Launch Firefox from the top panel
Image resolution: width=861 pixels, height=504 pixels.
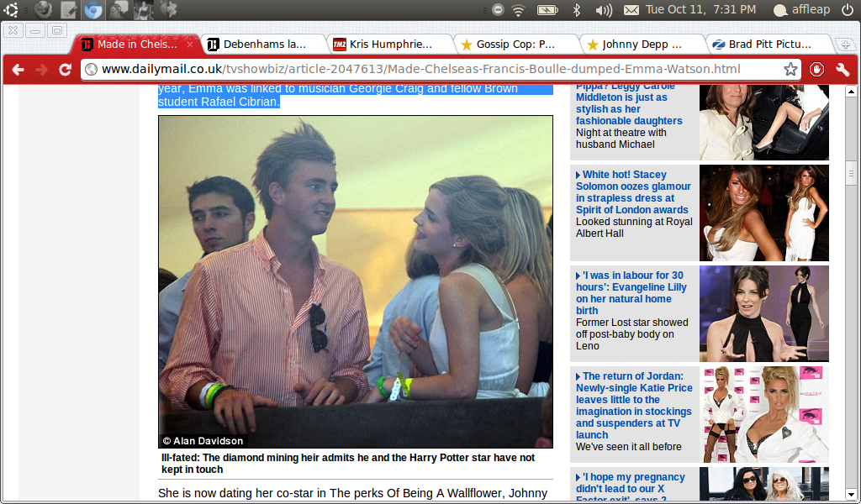point(43,9)
